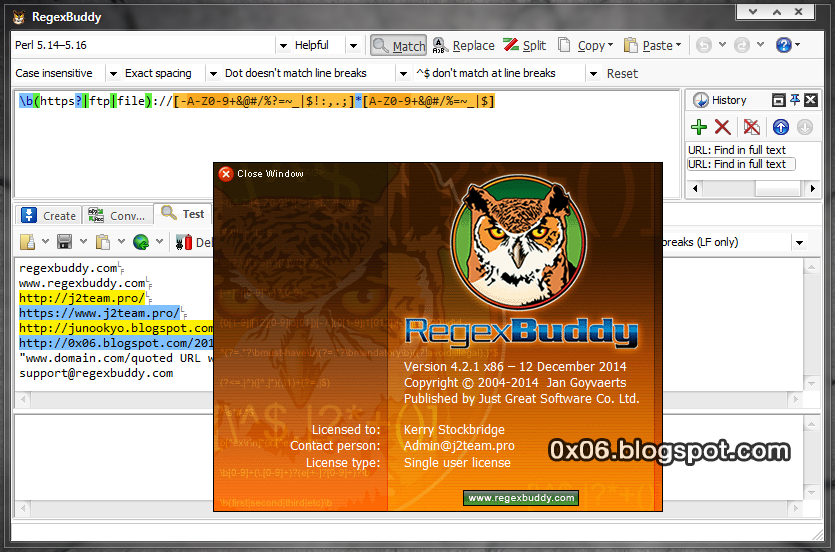Select the Test tab
This screenshot has width=835, height=552.
pyautogui.click(x=183, y=214)
